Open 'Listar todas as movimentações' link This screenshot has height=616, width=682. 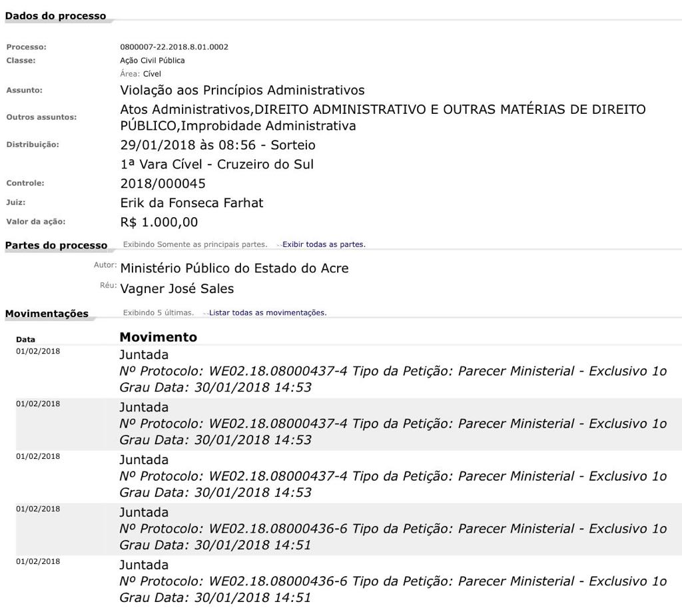pyautogui.click(x=268, y=312)
